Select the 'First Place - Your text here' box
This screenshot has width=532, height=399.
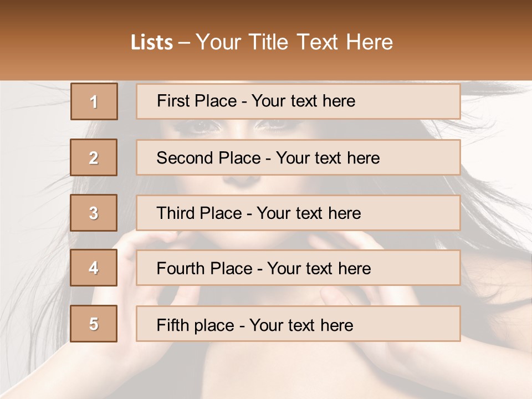click(x=298, y=101)
